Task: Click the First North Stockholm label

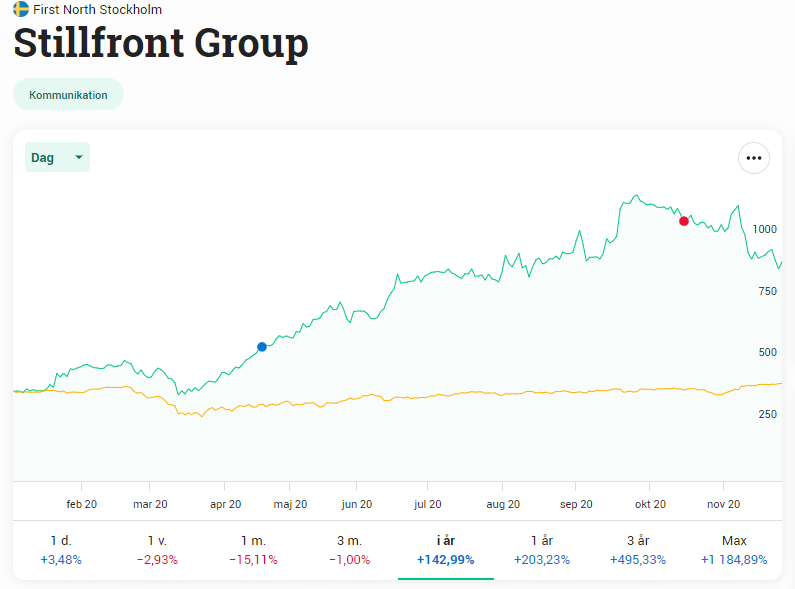Action: 97,9
